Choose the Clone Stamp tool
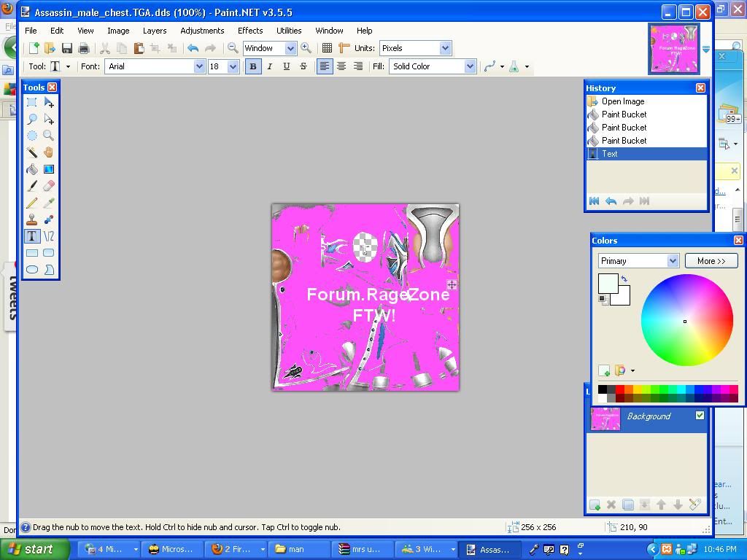Screen dimensions: 747x560 tap(32, 219)
